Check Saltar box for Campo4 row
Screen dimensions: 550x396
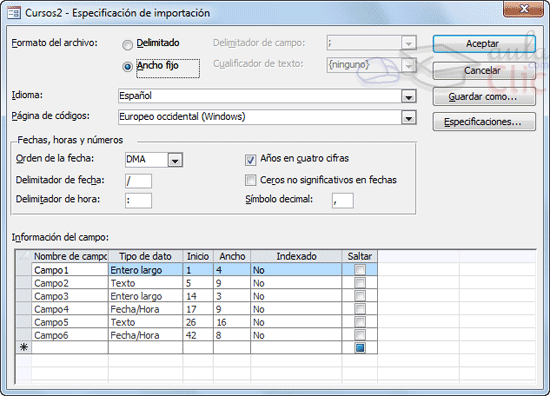pyautogui.click(x=360, y=309)
